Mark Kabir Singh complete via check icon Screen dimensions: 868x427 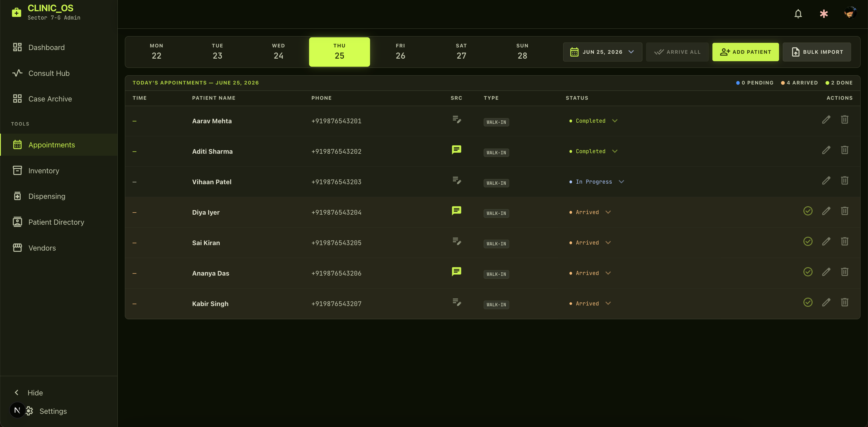[808, 302]
